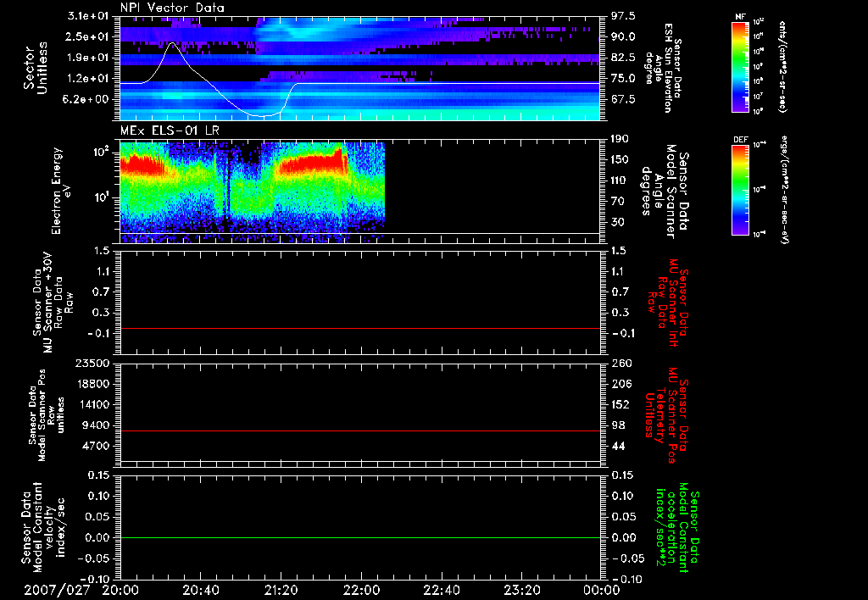Click the 22:00 time axis label
The width and height of the screenshot is (868, 600).
[x=362, y=589]
